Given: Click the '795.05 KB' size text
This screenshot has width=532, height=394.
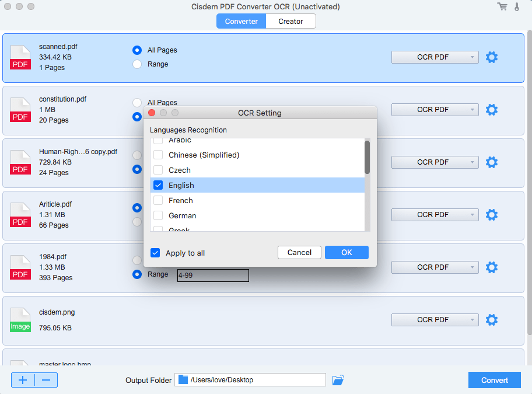Looking at the screenshot, I should (55, 328).
